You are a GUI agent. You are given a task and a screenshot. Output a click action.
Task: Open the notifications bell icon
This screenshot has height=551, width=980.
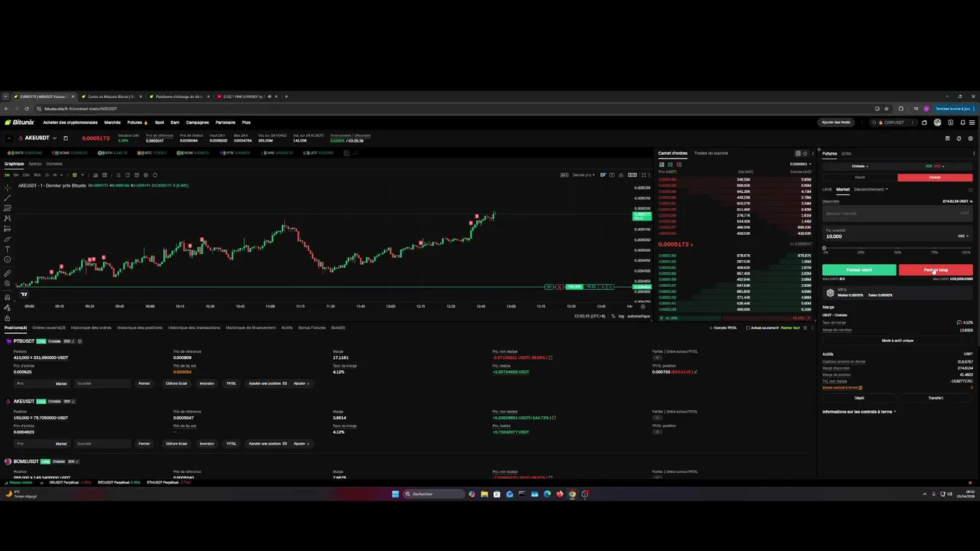[x=962, y=122]
